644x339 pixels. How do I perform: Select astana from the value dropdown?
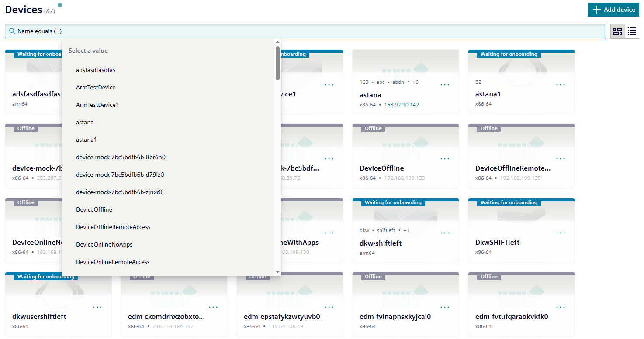pyautogui.click(x=84, y=122)
